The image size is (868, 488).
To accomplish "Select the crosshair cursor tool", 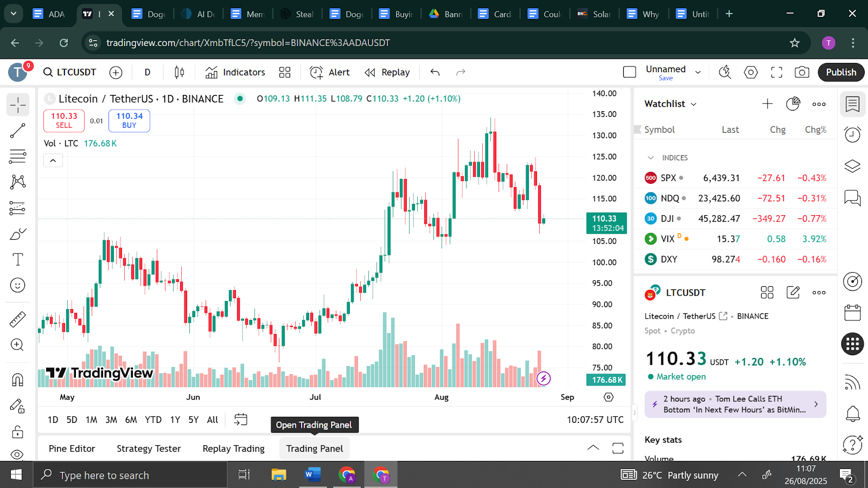I will pos(18,105).
